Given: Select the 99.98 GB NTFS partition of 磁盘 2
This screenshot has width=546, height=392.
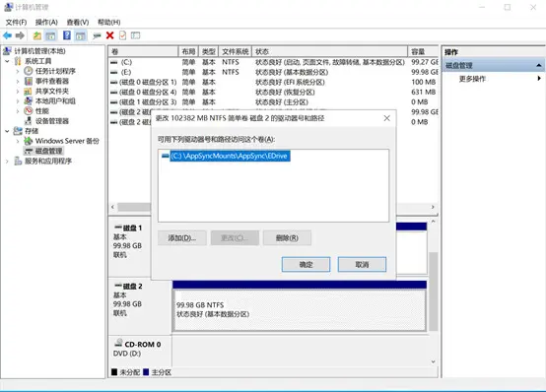Looking at the screenshot, I should pos(300,309).
